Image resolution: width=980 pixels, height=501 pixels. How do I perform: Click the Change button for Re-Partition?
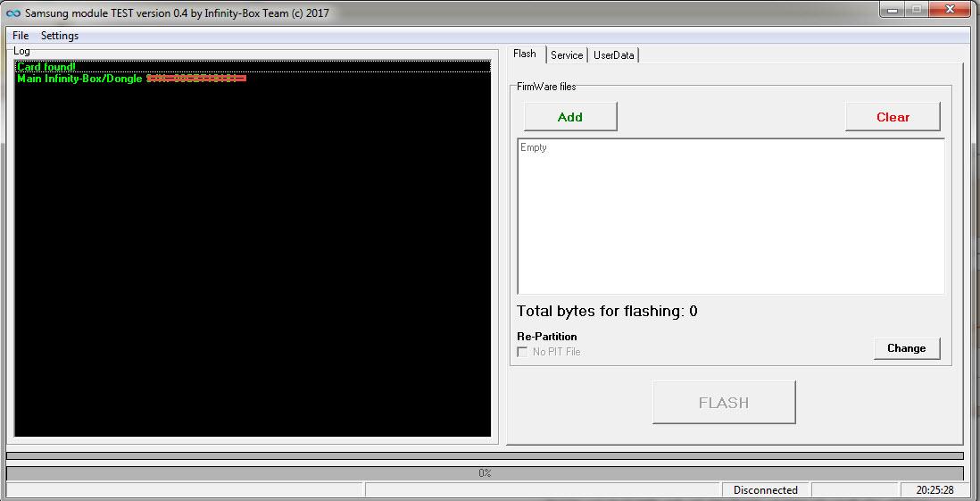(x=906, y=348)
